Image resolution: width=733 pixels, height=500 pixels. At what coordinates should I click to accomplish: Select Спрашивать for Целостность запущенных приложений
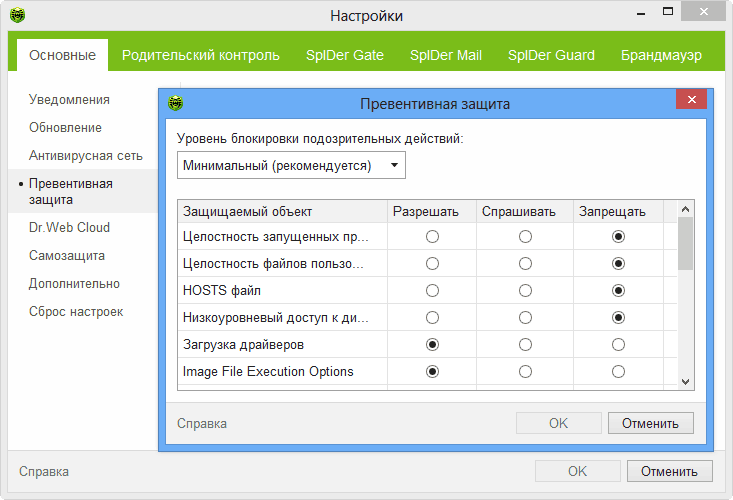pyautogui.click(x=525, y=237)
